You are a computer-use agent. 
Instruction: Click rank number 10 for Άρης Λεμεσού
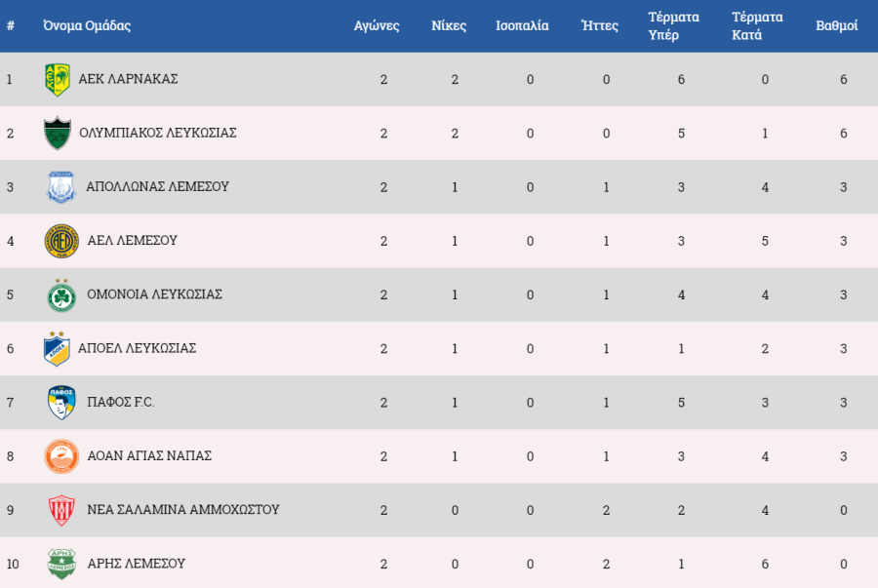coord(13,564)
